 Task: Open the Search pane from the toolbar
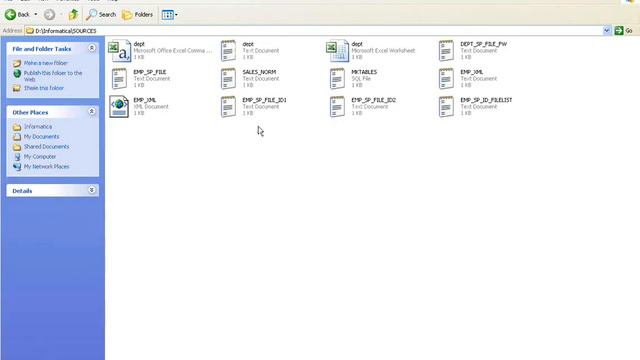point(101,15)
